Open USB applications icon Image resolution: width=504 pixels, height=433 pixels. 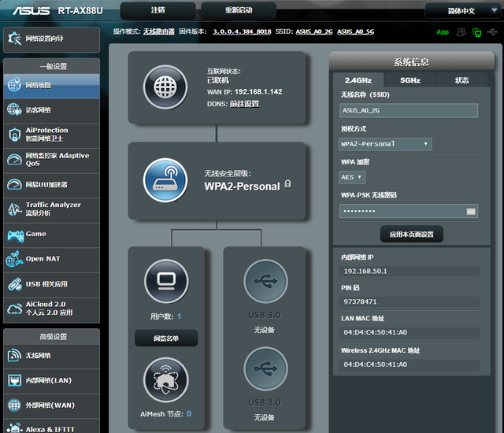click(x=15, y=284)
